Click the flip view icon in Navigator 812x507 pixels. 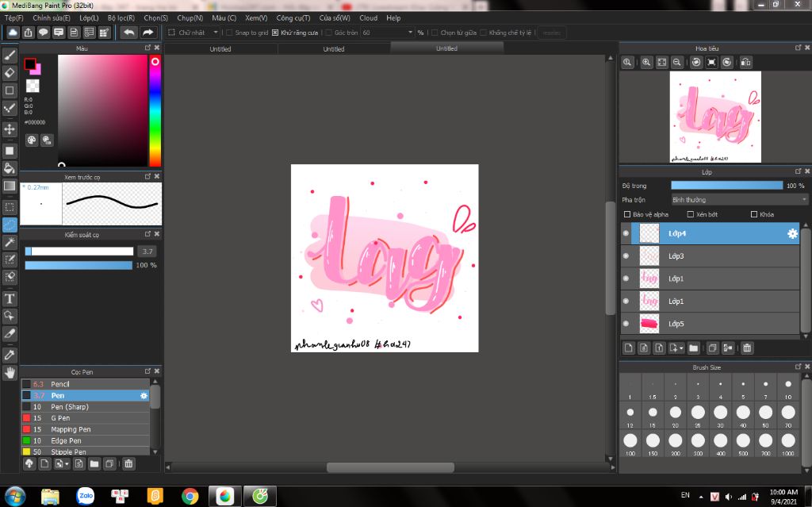tap(745, 62)
